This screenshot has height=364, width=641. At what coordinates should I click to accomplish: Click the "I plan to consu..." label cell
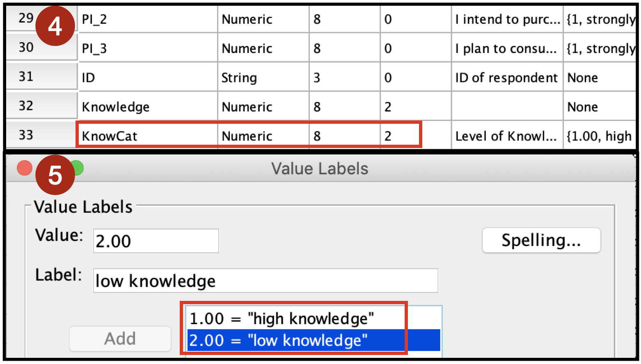[506, 48]
